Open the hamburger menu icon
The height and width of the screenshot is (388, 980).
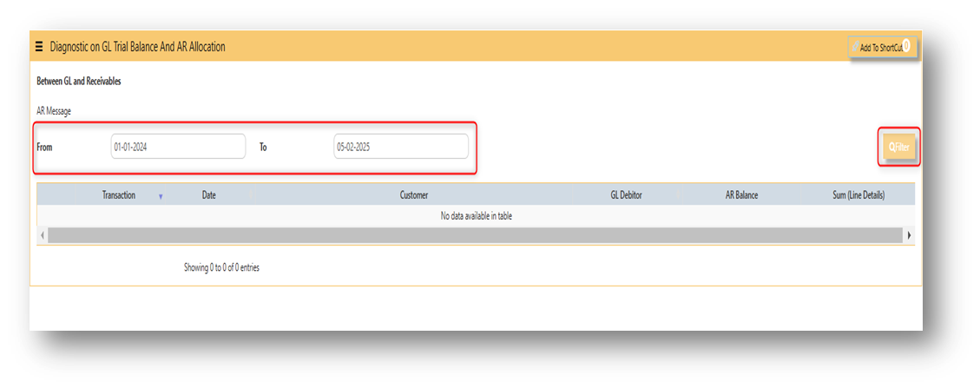pyautogui.click(x=39, y=47)
